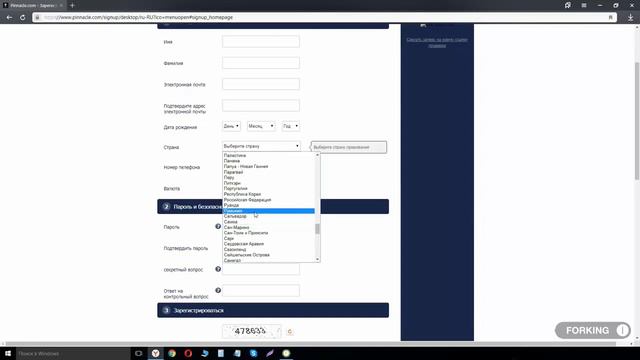
Task: Toggle the Выберите страну country dropdown
Action: point(261,146)
